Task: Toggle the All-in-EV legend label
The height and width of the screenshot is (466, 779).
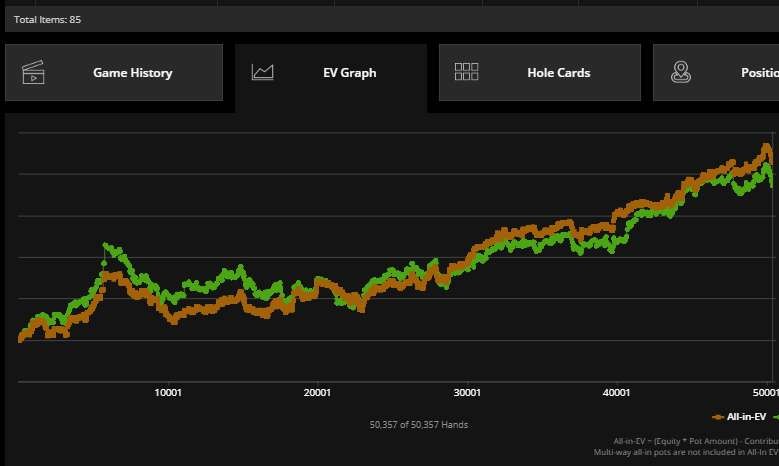Action: click(x=746, y=416)
